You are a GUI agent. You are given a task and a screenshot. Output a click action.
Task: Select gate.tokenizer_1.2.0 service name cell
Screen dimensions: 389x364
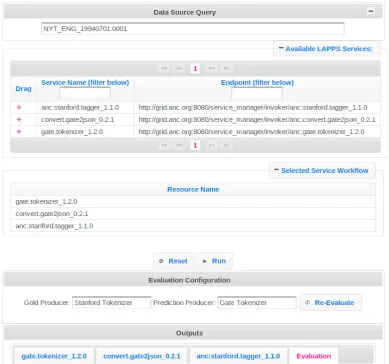click(x=85, y=132)
